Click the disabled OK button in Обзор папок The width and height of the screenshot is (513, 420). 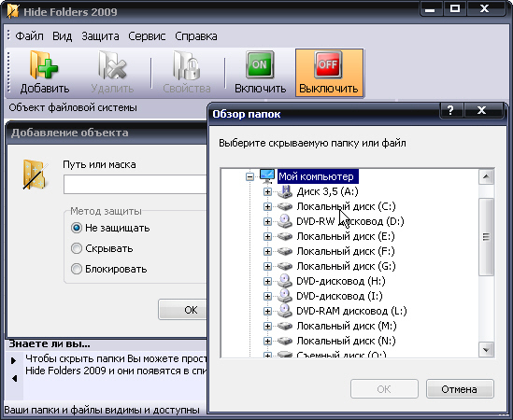pos(384,389)
